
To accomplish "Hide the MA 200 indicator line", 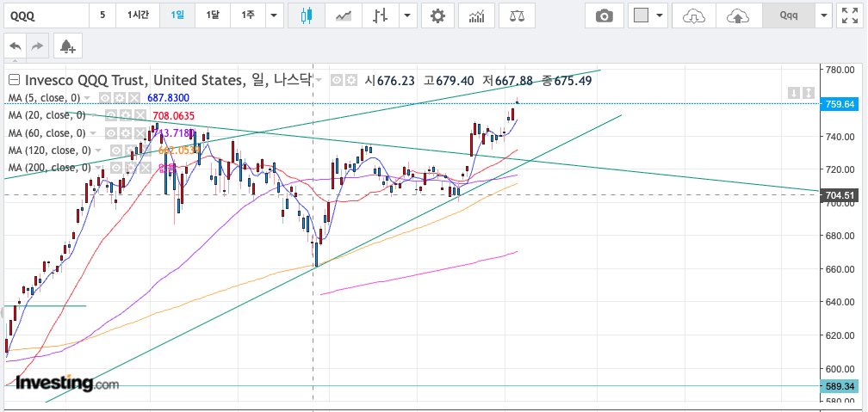I will pos(116,168).
